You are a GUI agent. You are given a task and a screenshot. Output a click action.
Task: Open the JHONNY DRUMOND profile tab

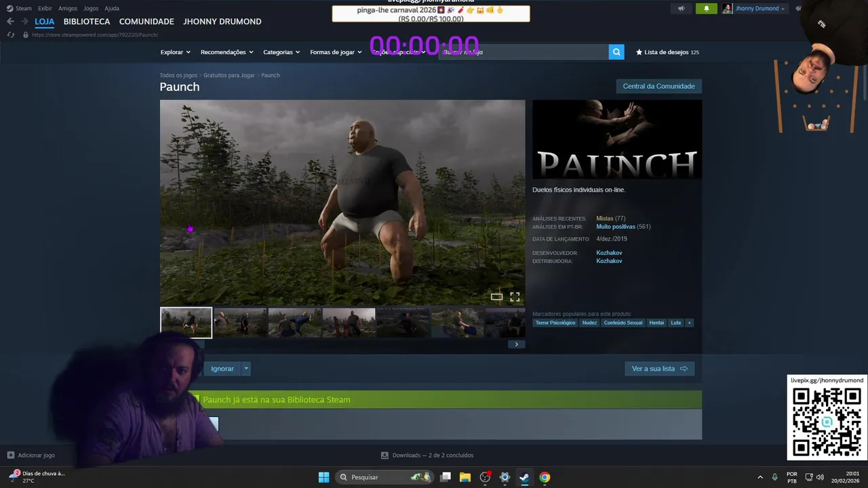pyautogui.click(x=222, y=22)
